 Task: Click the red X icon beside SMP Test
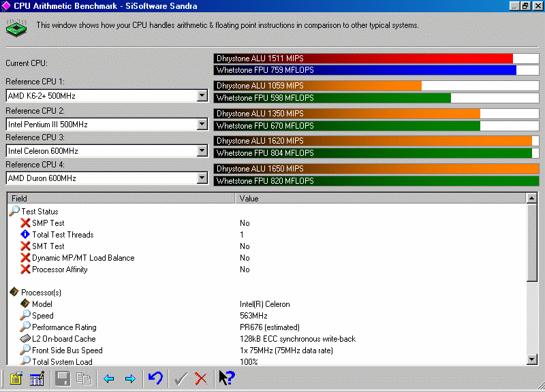[x=25, y=223]
